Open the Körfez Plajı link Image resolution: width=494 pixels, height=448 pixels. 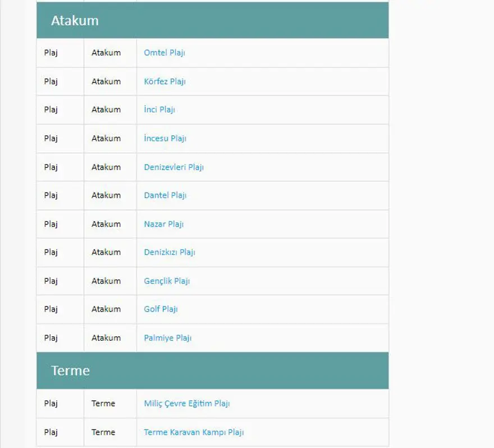[x=164, y=81]
